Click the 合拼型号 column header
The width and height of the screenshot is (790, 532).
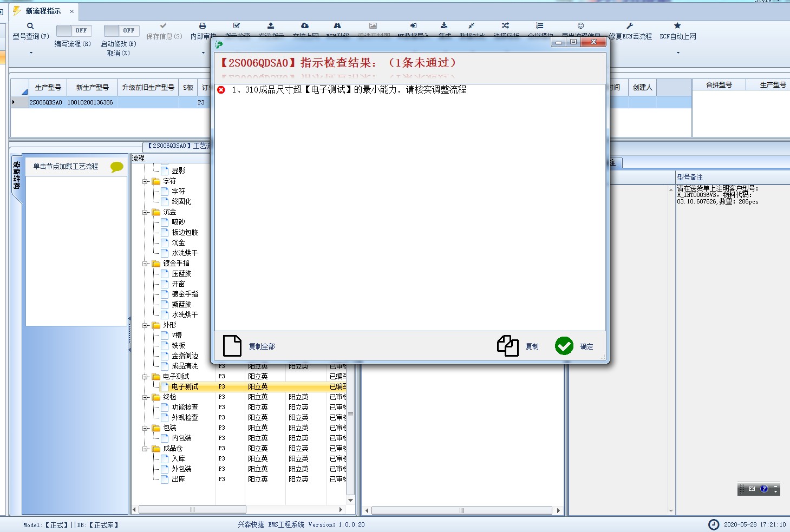pos(719,85)
